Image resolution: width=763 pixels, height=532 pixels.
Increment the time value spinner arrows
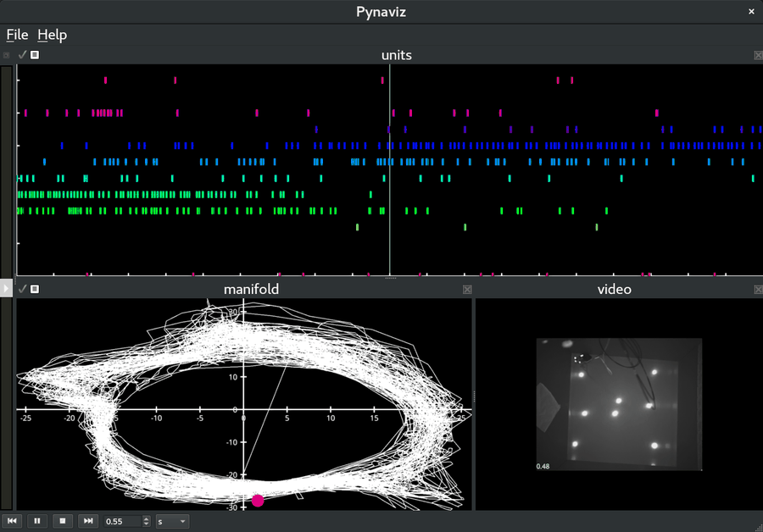(147, 518)
